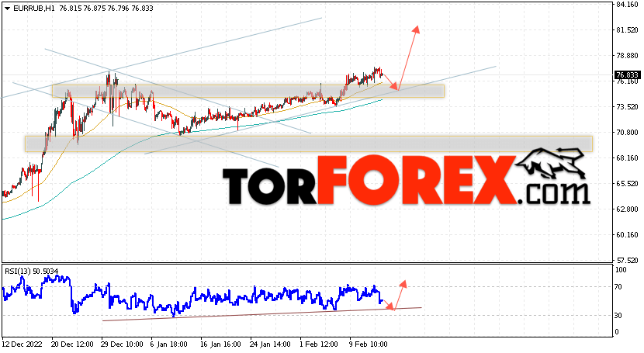
Task: Select the 60.160 price axis label
Action: (627, 235)
